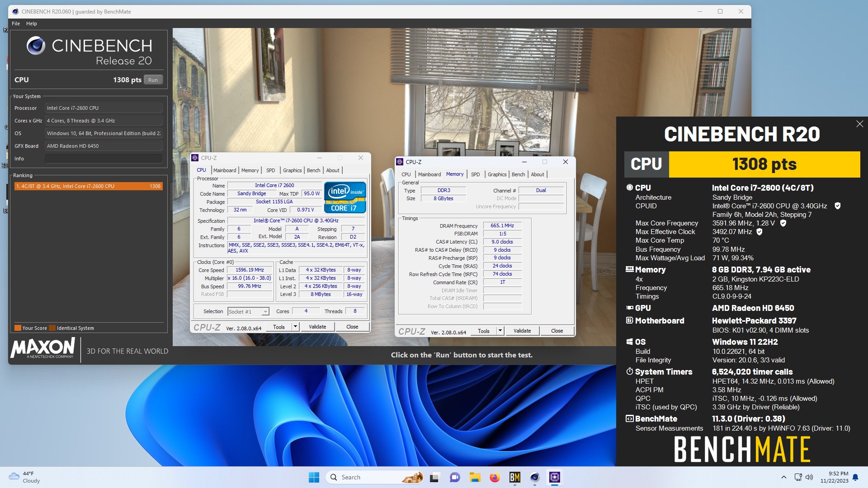The image size is (868, 488).
Task: Open File Explorer from the taskbar
Action: point(475,477)
